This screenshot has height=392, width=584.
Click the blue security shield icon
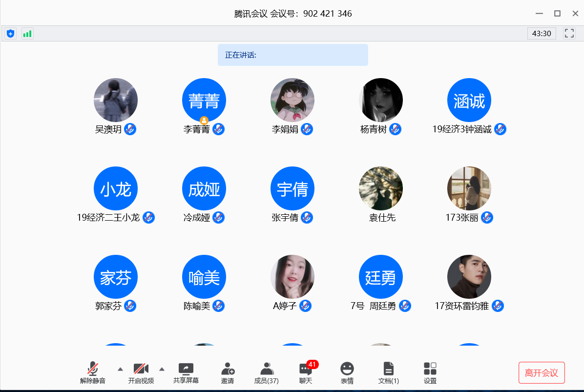coord(10,34)
